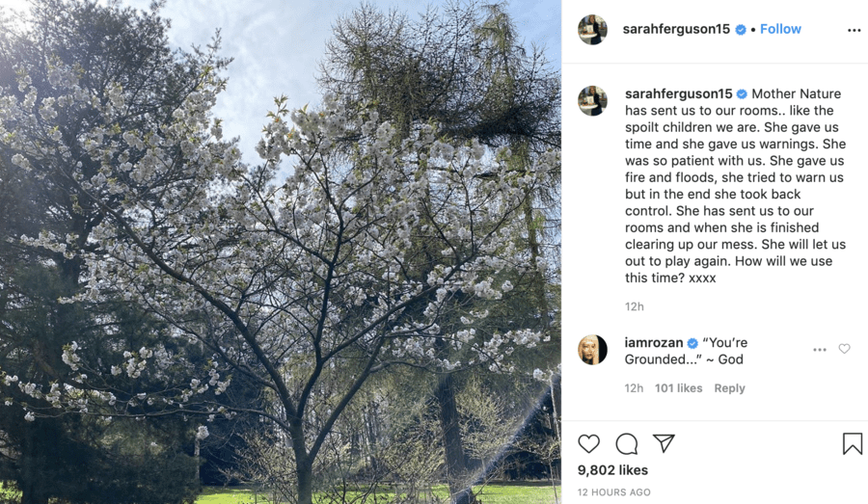Screen dimensions: 868x504
Task: Click the 12 HOURS AGO timestamp
Action: click(x=613, y=492)
